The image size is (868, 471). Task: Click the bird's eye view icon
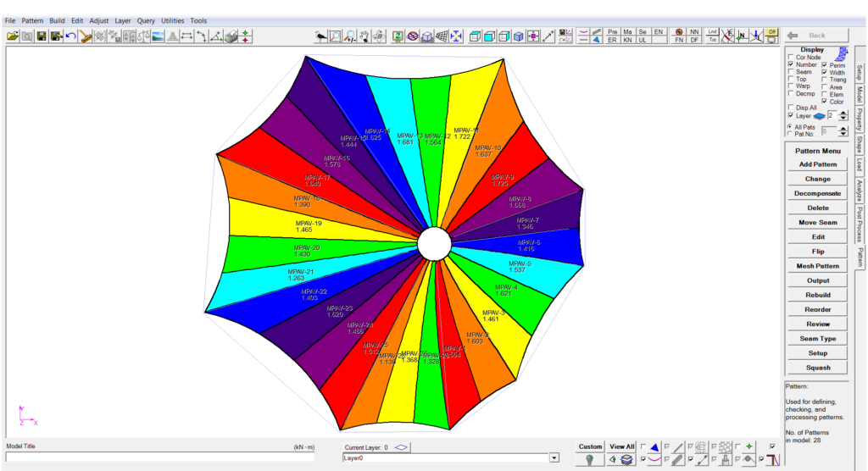321,36
